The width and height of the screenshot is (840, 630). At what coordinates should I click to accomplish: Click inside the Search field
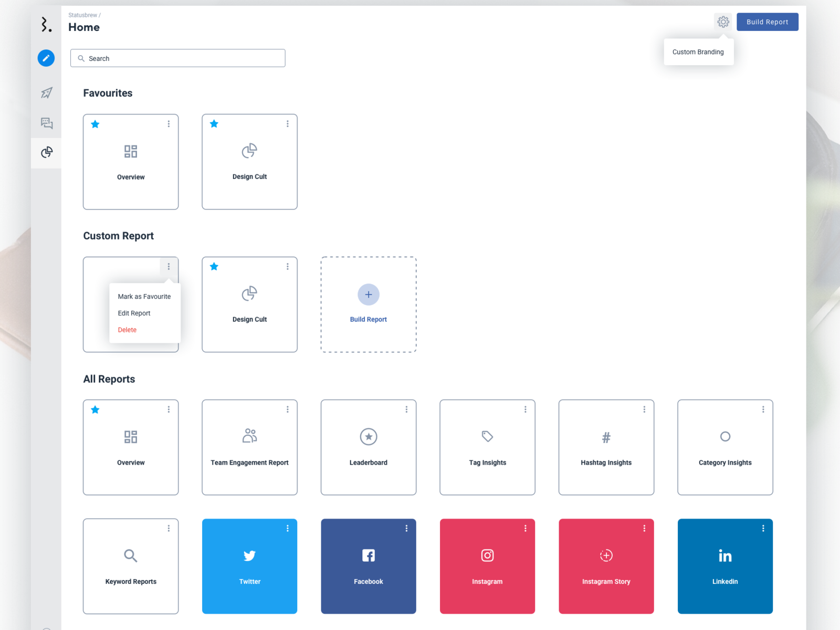click(x=177, y=58)
